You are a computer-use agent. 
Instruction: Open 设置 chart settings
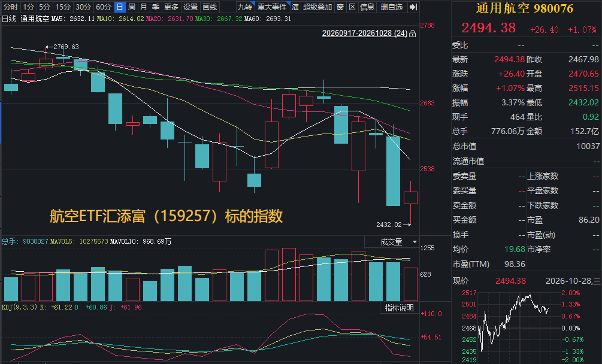[x=190, y=7]
